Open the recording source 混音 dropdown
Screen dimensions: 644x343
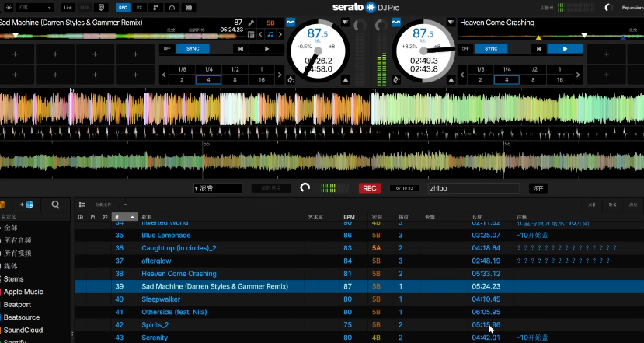click(218, 188)
